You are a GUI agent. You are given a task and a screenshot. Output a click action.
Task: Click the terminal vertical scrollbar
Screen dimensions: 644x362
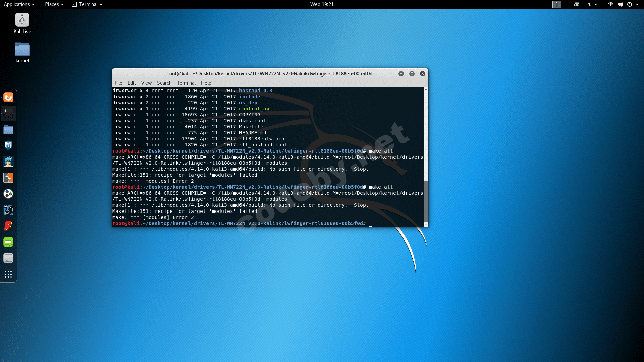pos(426,201)
